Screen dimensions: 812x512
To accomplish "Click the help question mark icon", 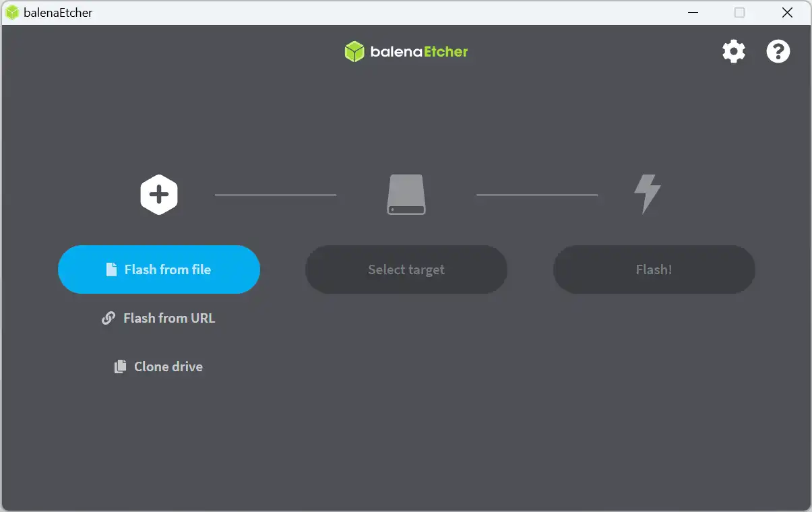I will pyautogui.click(x=778, y=51).
